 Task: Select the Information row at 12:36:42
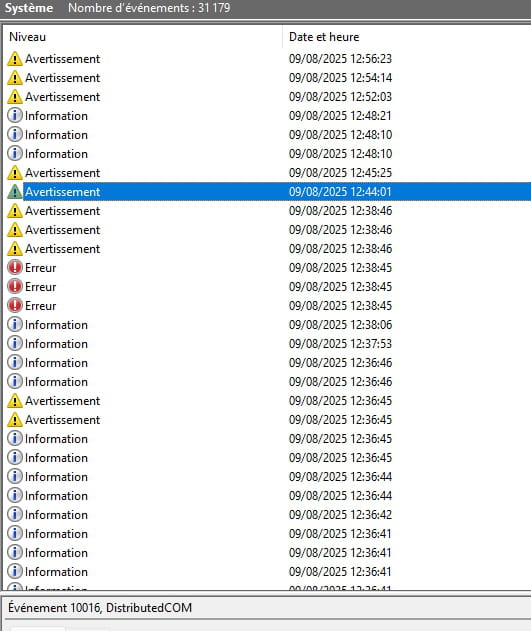267,514
